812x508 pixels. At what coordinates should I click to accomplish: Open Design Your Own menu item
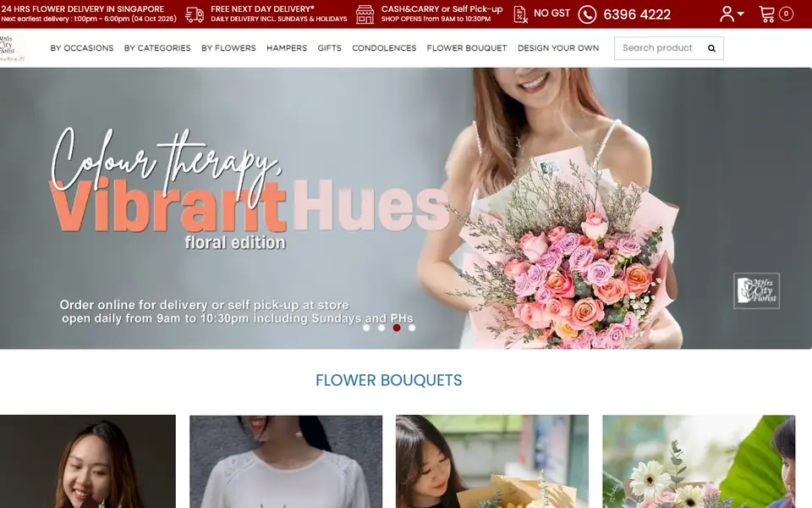tap(558, 48)
